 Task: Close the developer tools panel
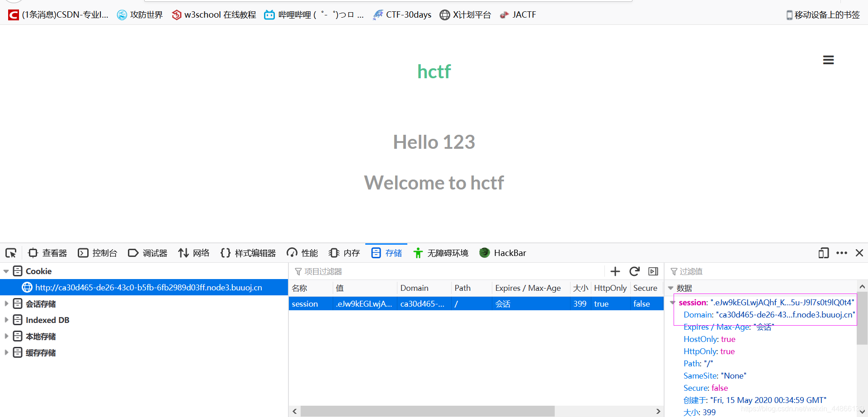859,253
